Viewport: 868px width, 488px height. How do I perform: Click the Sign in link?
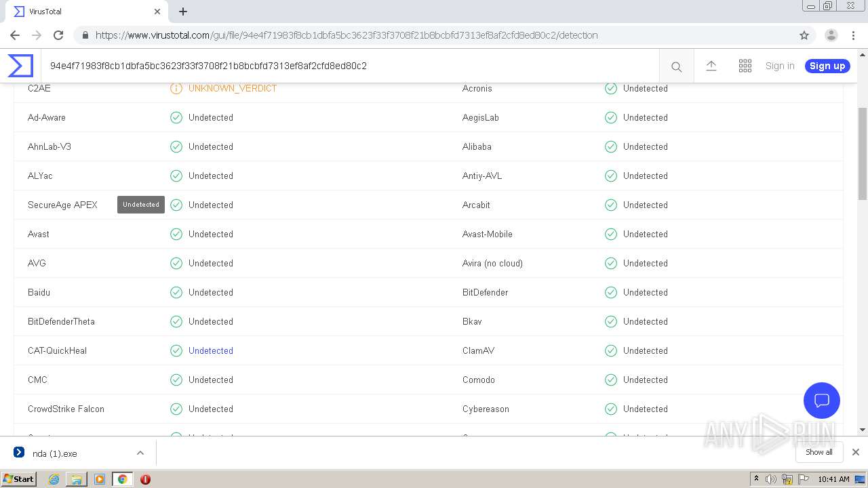[780, 66]
